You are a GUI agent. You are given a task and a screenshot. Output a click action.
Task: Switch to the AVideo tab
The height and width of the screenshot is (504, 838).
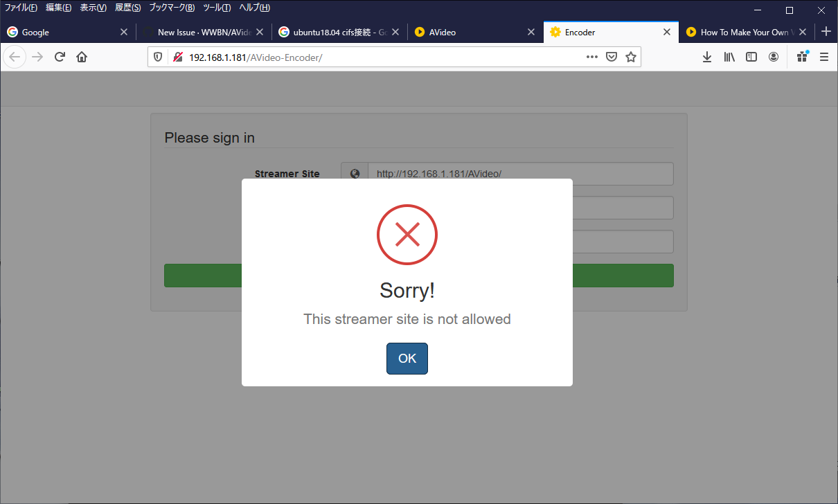click(x=474, y=32)
